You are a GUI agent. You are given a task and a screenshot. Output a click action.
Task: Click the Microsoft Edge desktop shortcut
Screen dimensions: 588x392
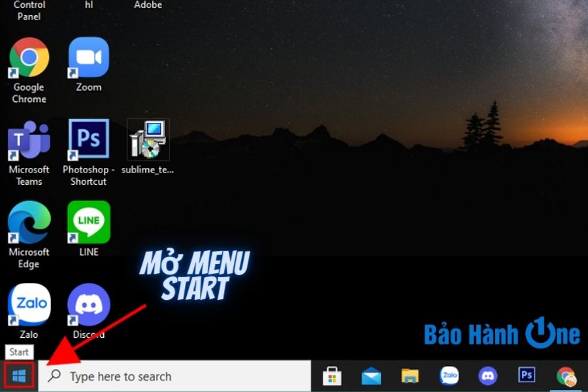click(x=29, y=223)
